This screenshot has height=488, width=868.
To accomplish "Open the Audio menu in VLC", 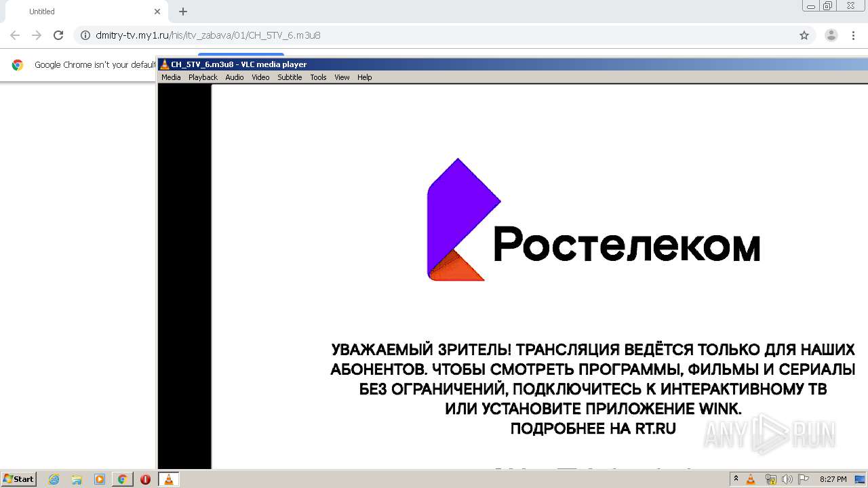I will (x=235, y=77).
